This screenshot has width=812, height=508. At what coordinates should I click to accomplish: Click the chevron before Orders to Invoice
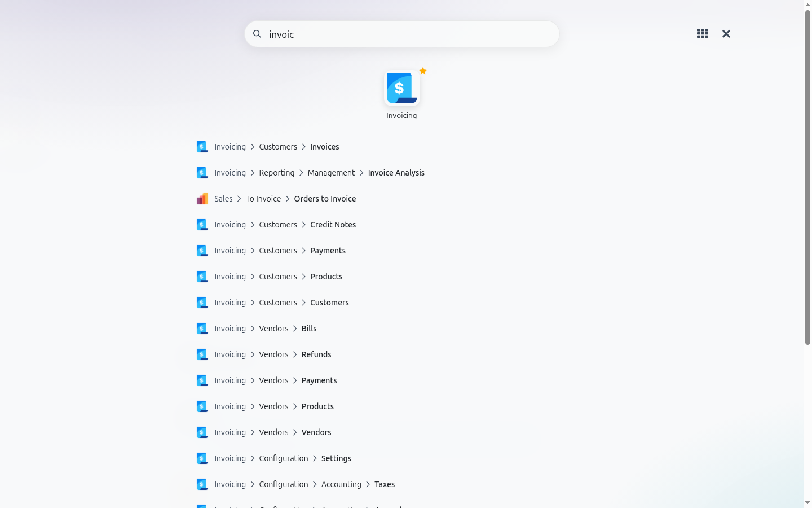288,199
